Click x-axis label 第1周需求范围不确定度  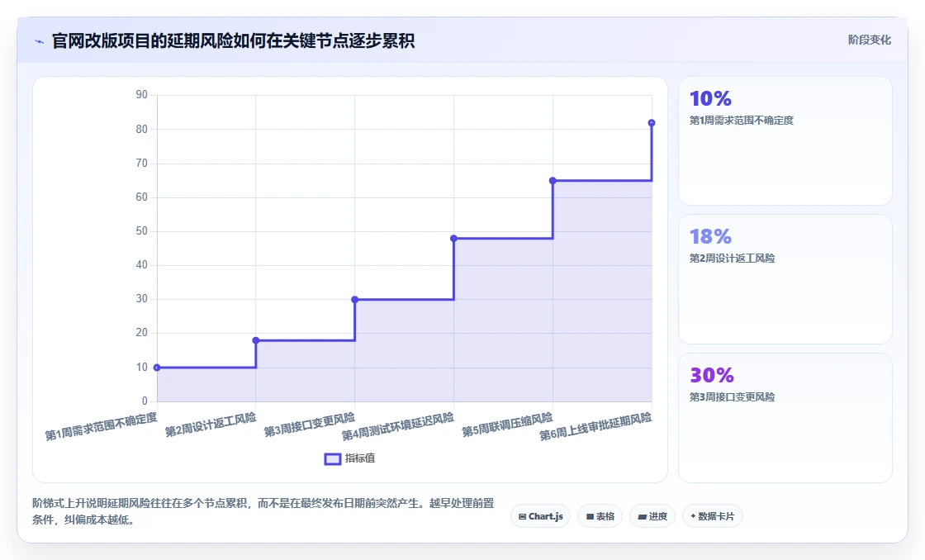[x=102, y=427]
